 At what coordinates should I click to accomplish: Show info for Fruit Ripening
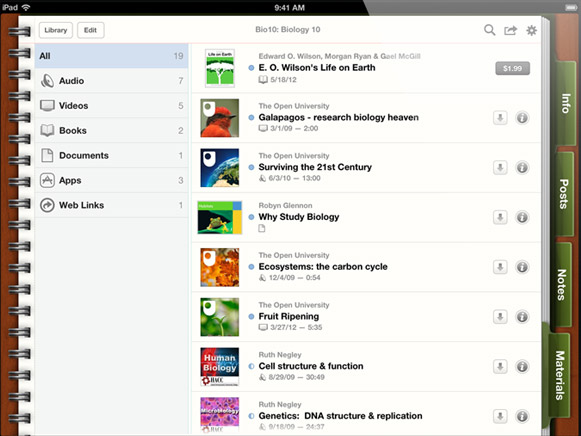(522, 317)
